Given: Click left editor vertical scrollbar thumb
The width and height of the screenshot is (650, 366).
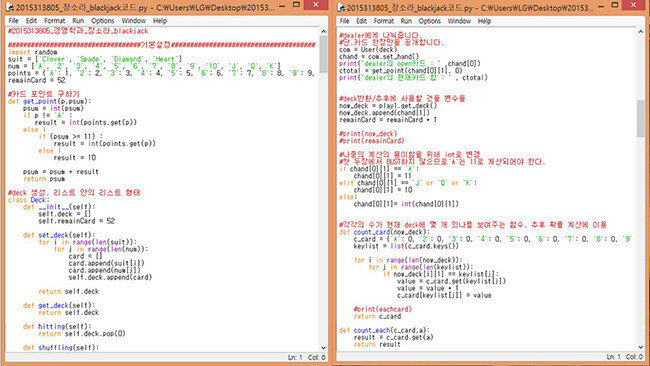Looking at the screenshot, I should [x=323, y=54].
